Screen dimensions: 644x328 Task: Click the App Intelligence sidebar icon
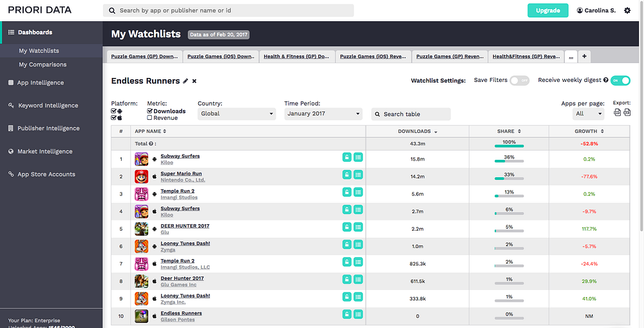11,82
